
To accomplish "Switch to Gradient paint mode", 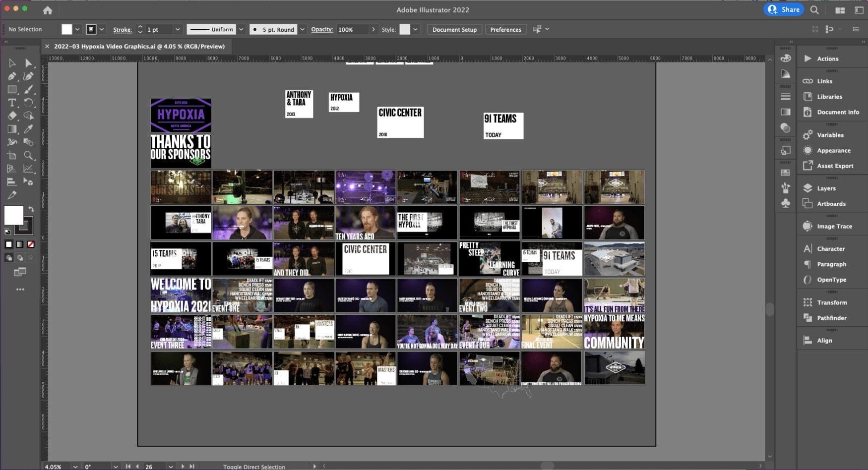I will pos(20,244).
